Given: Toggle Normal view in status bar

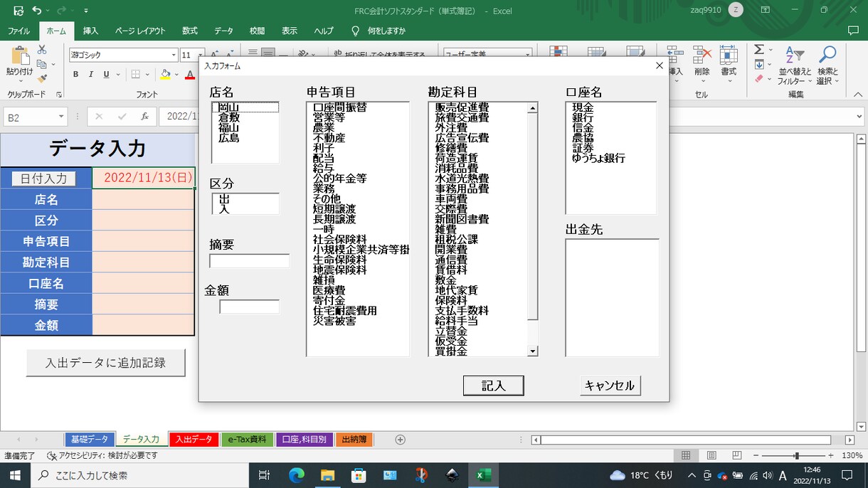Looking at the screenshot, I should (x=686, y=455).
